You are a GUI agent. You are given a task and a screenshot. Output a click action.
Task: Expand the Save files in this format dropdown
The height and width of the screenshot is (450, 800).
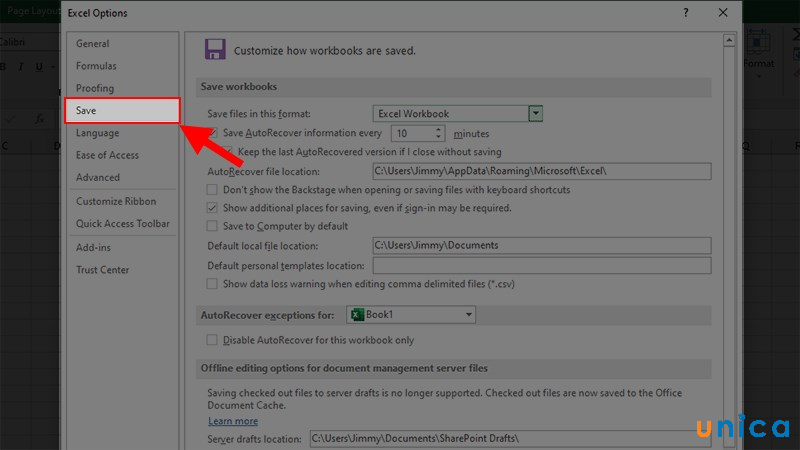coord(535,113)
